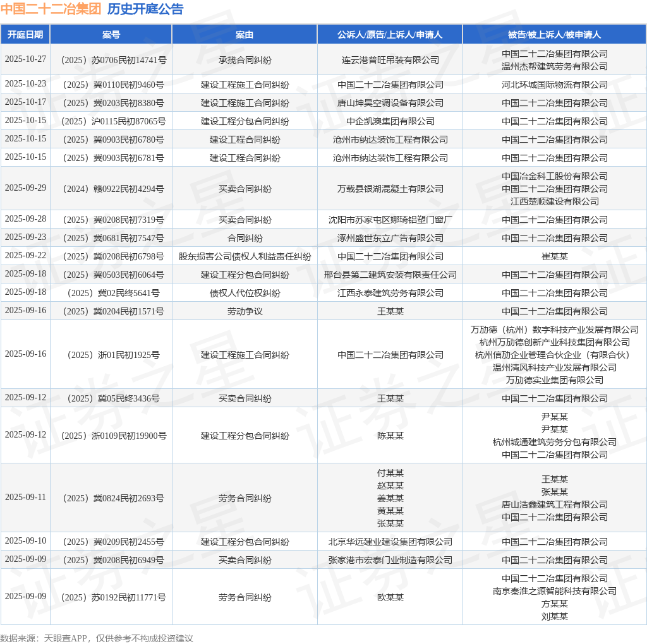The height and width of the screenshot is (644, 647).
Task: Click defendant 崔某某
Action: tap(555, 257)
